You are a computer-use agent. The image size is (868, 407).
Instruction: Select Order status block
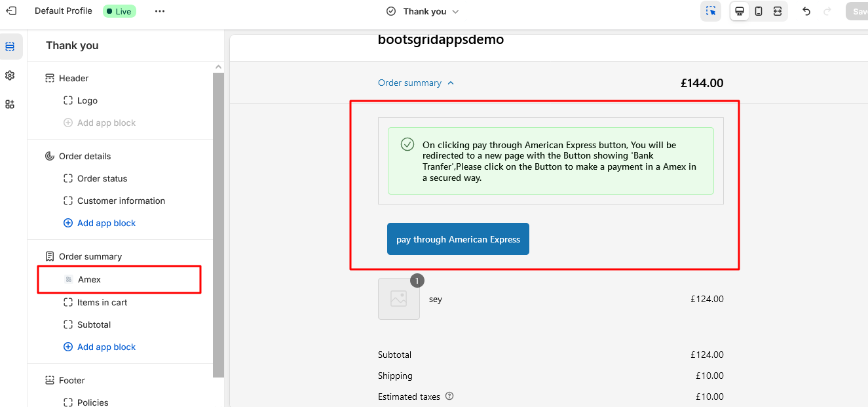pos(102,178)
